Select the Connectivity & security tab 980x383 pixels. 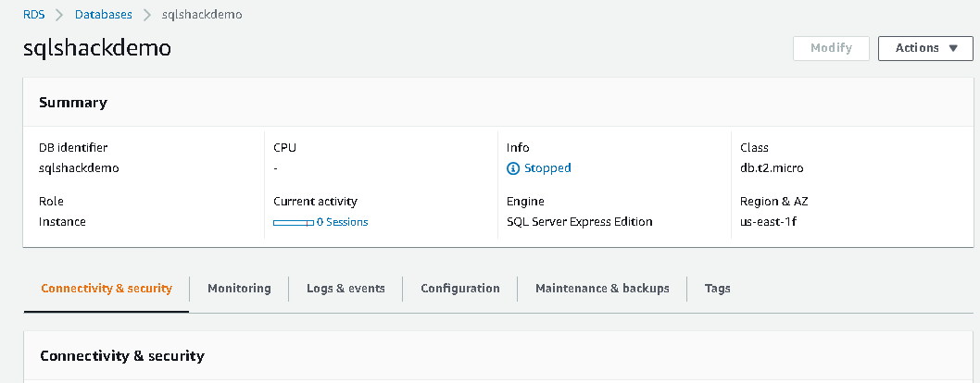pyautogui.click(x=107, y=289)
